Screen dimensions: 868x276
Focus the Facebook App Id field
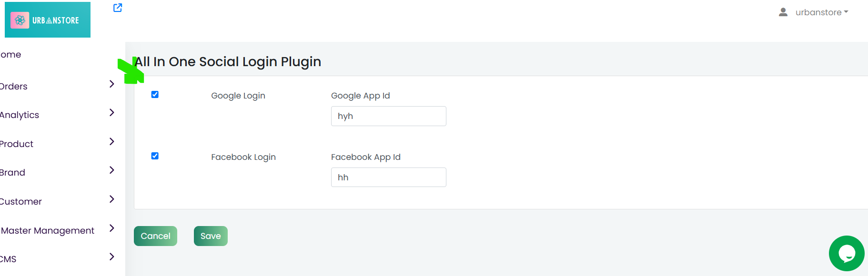pyautogui.click(x=389, y=177)
